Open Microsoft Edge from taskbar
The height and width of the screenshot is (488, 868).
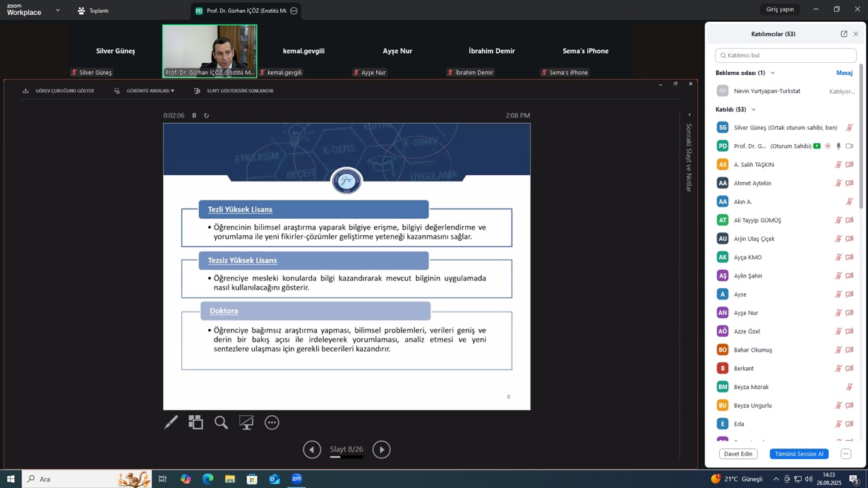pyautogui.click(x=207, y=479)
